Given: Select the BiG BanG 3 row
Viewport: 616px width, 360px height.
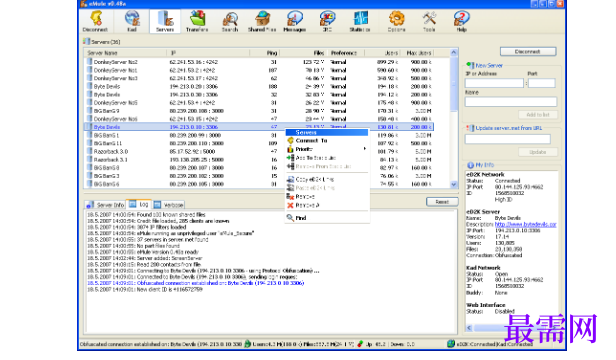Looking at the screenshot, I should click(258, 176).
